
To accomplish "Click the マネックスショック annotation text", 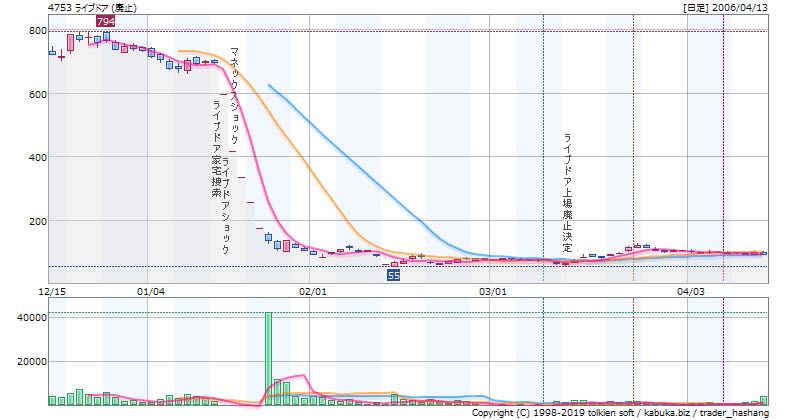I will (x=234, y=96).
